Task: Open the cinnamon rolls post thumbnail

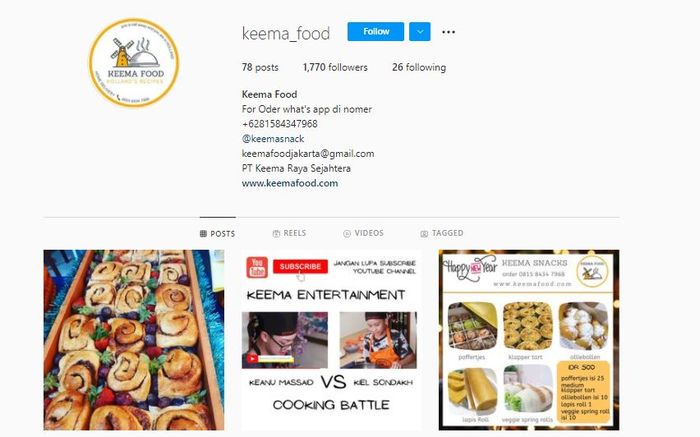Action: click(x=134, y=340)
